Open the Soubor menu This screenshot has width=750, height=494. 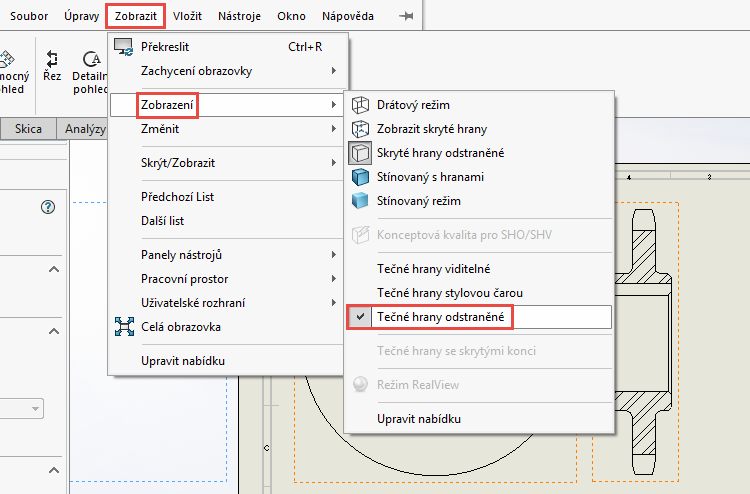click(29, 16)
